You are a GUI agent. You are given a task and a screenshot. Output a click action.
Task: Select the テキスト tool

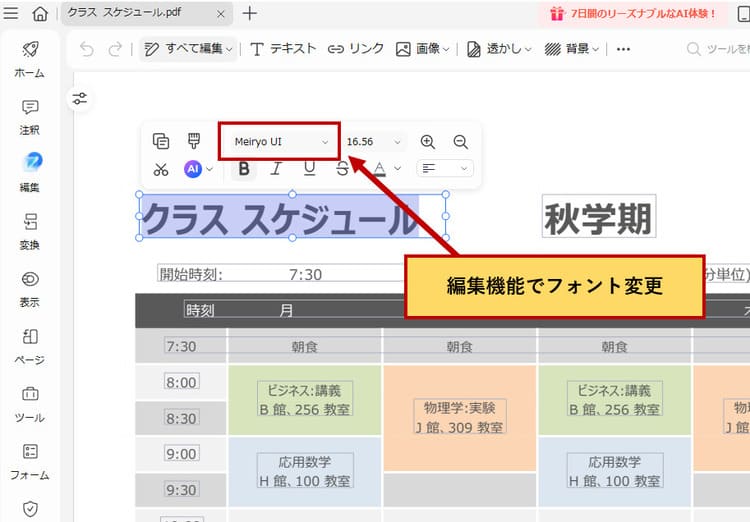tap(283, 49)
